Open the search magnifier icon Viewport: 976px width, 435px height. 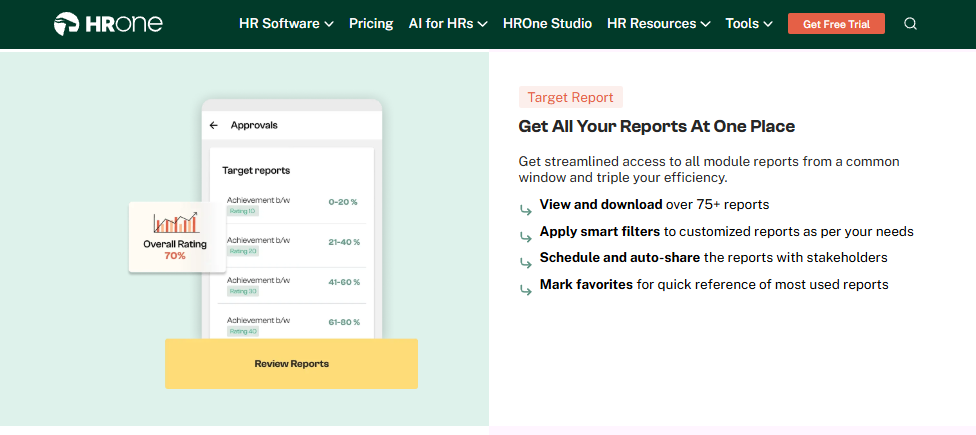point(910,24)
